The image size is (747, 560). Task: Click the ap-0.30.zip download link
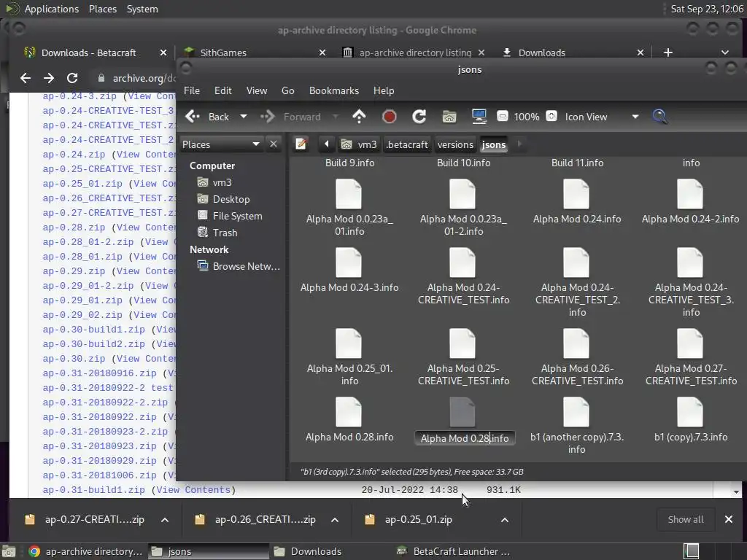coord(74,359)
